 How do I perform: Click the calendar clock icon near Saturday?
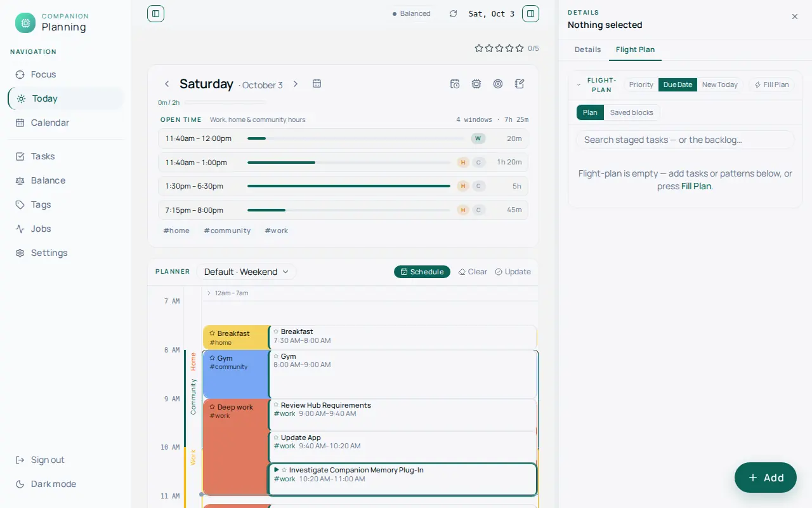(x=455, y=84)
